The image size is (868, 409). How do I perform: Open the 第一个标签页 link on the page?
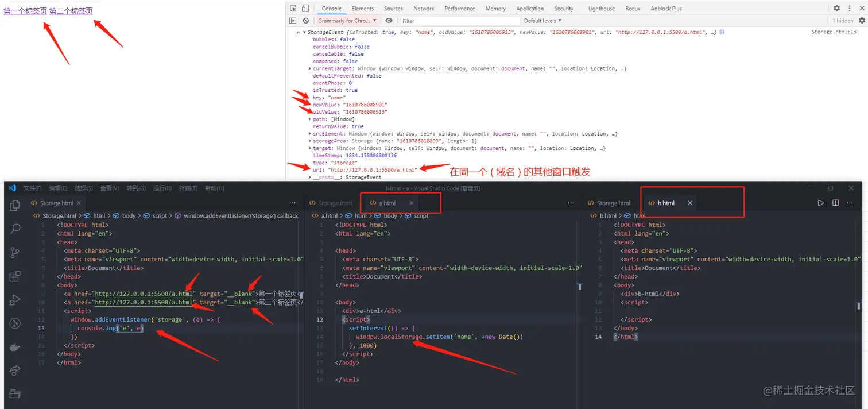(25, 10)
